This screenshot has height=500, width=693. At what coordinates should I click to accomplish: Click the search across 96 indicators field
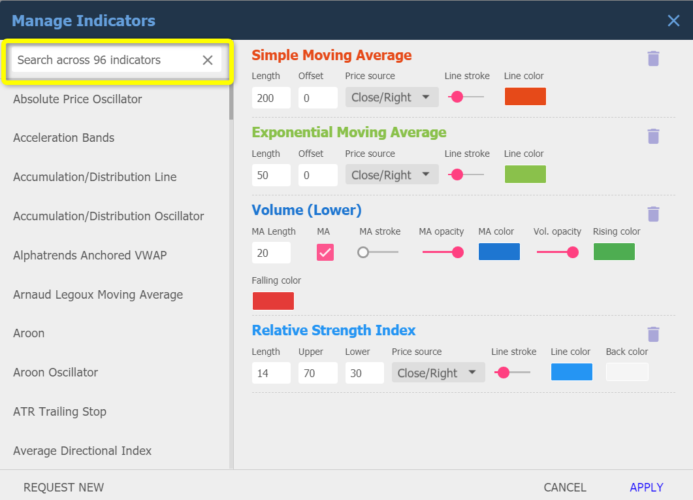point(105,60)
